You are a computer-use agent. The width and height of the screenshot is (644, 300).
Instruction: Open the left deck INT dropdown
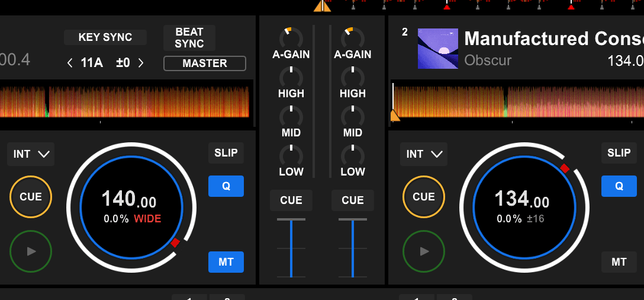coord(31,154)
